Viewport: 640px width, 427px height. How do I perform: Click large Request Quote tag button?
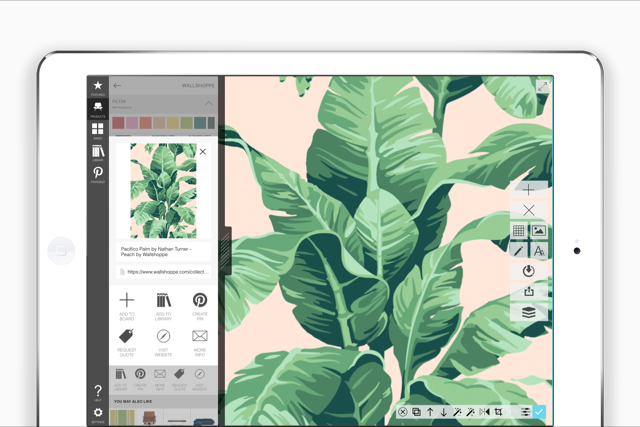[127, 342]
